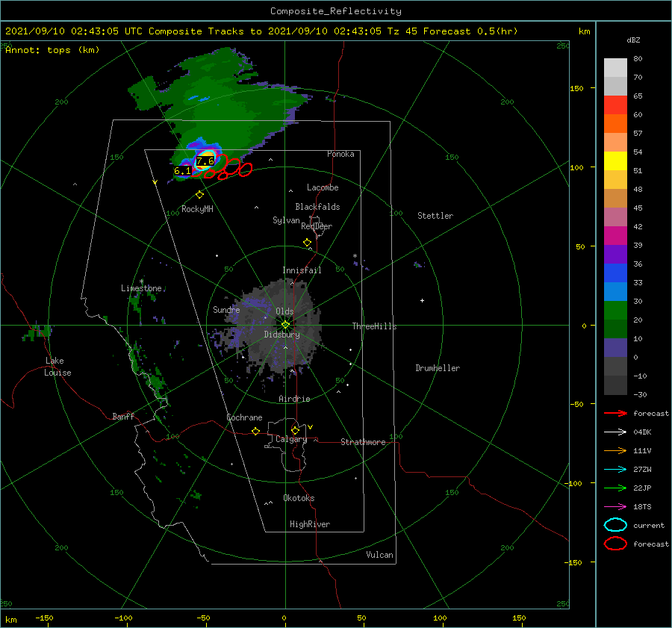Select the storm top label 7.6
Image resolution: width=672 pixels, height=628 pixels.
205,161
